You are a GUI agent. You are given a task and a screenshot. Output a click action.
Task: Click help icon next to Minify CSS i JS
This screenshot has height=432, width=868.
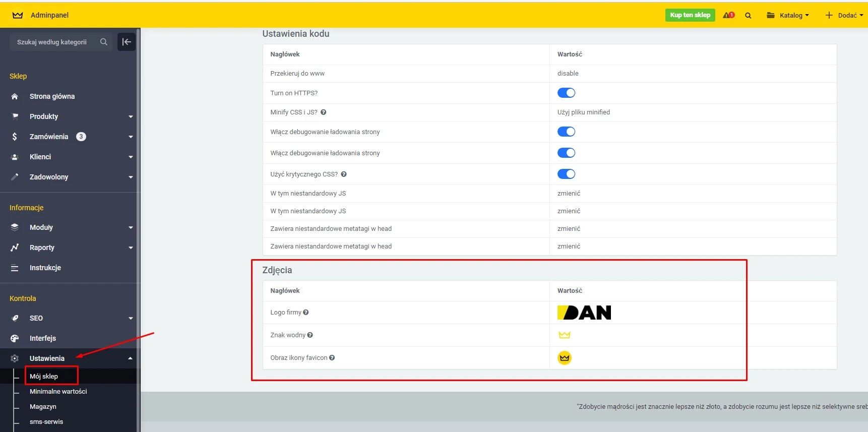(x=324, y=112)
